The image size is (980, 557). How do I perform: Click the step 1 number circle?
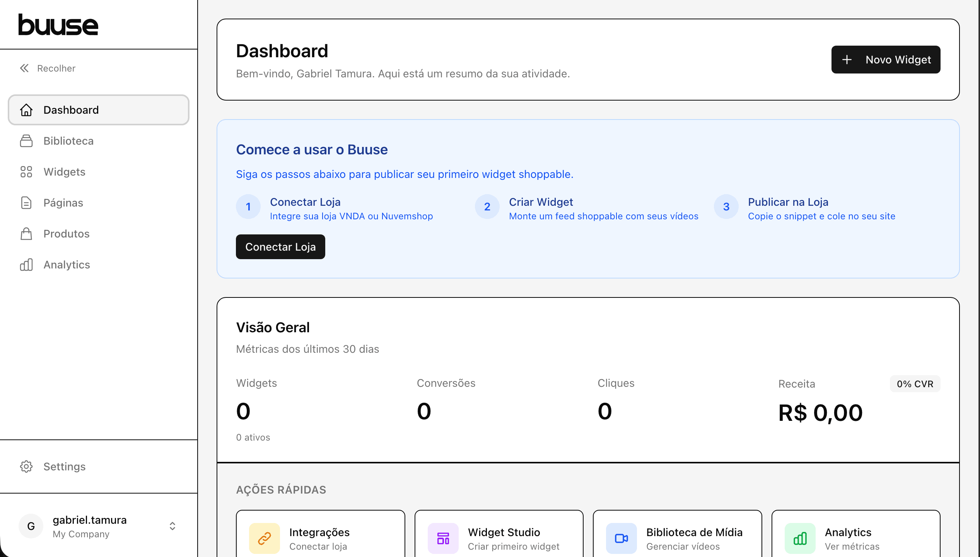(x=248, y=207)
